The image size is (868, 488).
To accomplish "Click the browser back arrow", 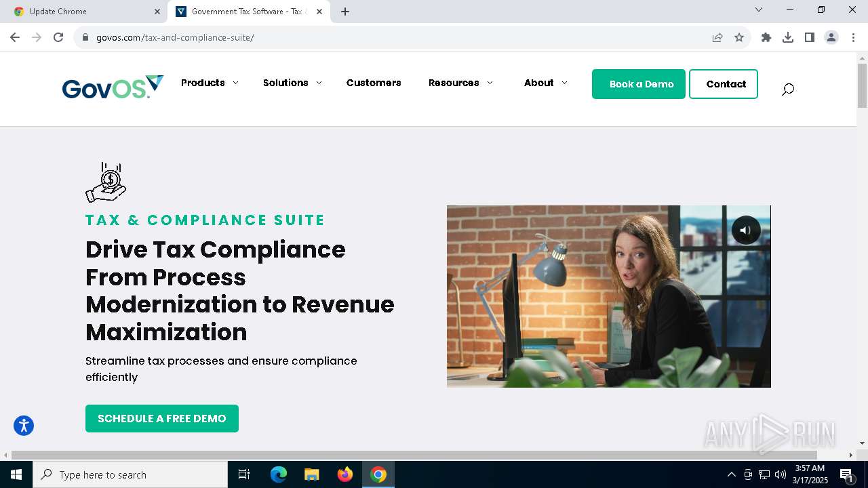I will click(x=15, y=37).
